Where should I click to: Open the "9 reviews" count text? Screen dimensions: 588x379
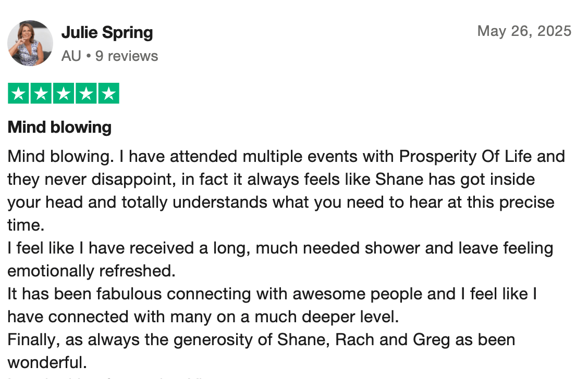coord(127,56)
